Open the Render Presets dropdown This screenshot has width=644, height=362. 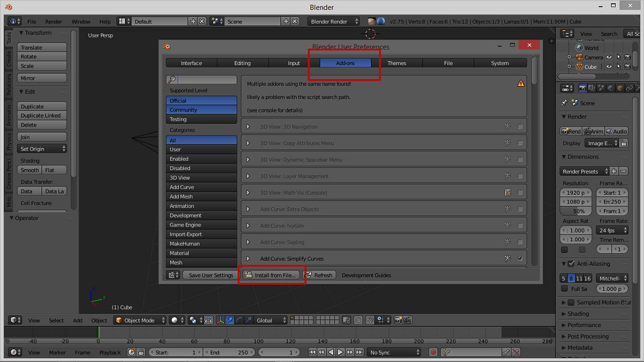pos(585,171)
